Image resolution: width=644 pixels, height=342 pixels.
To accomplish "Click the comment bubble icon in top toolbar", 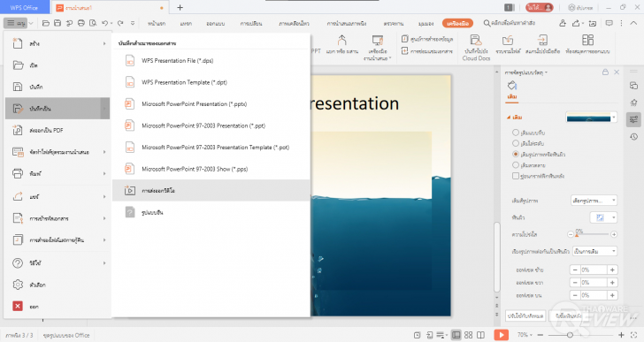I will click(x=609, y=23).
